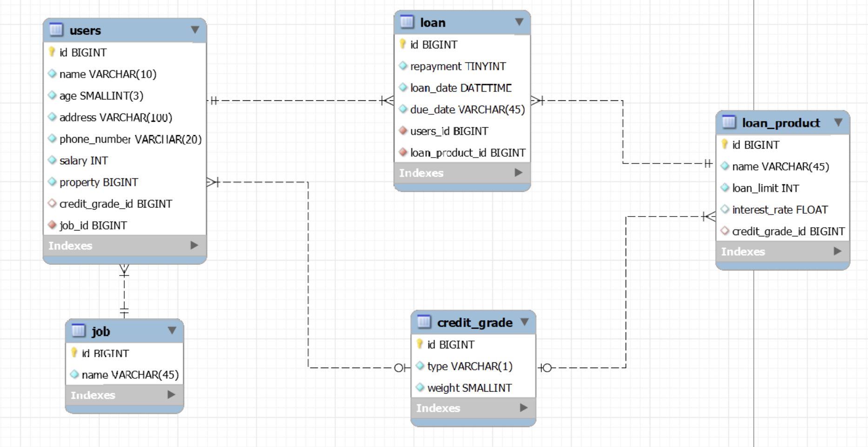Click red foreign key diamond beside job_id
This screenshot has width=868, height=447.
[x=52, y=225]
